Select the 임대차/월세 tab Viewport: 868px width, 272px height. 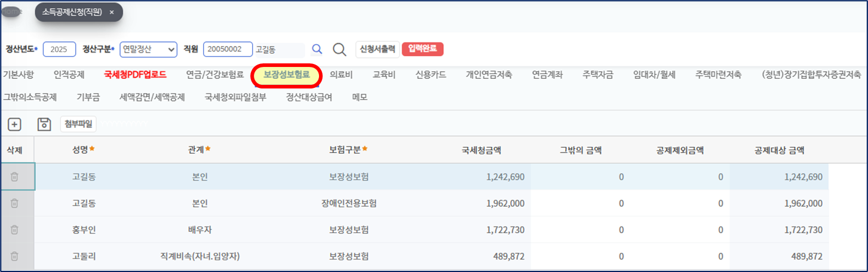654,75
